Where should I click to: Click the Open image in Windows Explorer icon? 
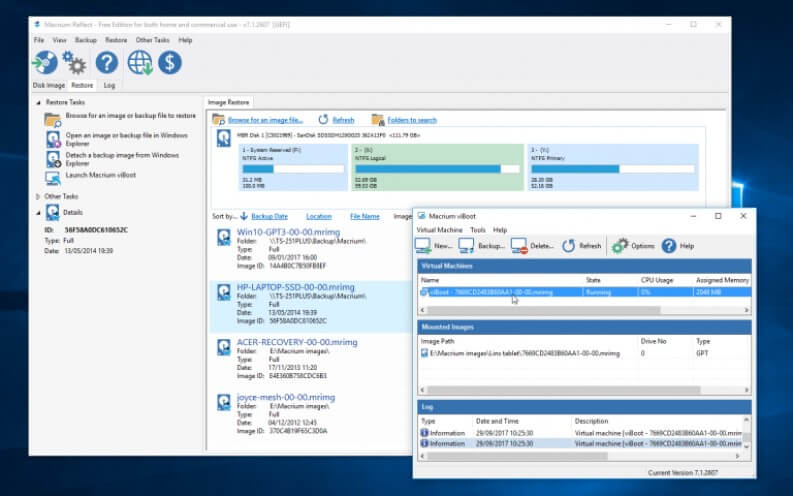point(53,140)
